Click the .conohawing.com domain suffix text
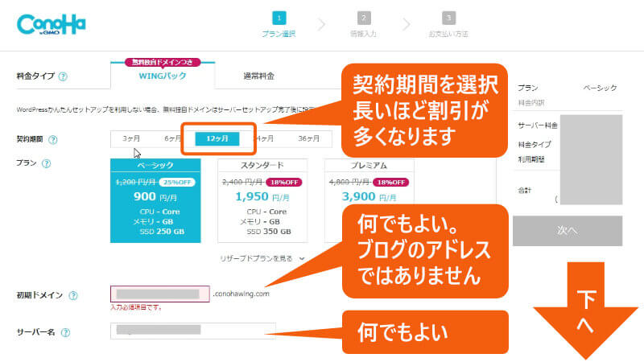This screenshot has width=644, height=362. (241, 294)
